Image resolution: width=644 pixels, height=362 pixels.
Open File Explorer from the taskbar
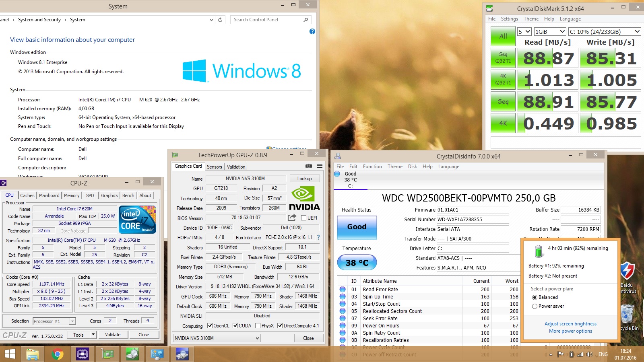(33, 354)
